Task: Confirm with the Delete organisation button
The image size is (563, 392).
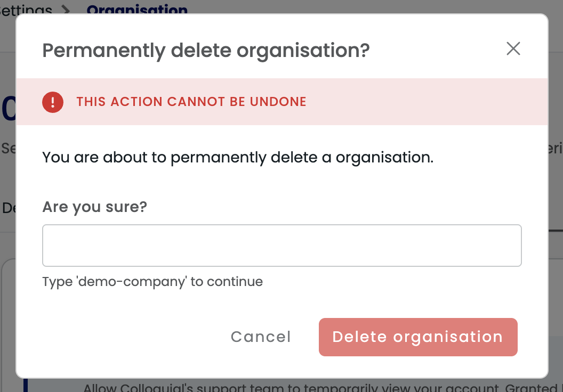Action: tap(418, 337)
